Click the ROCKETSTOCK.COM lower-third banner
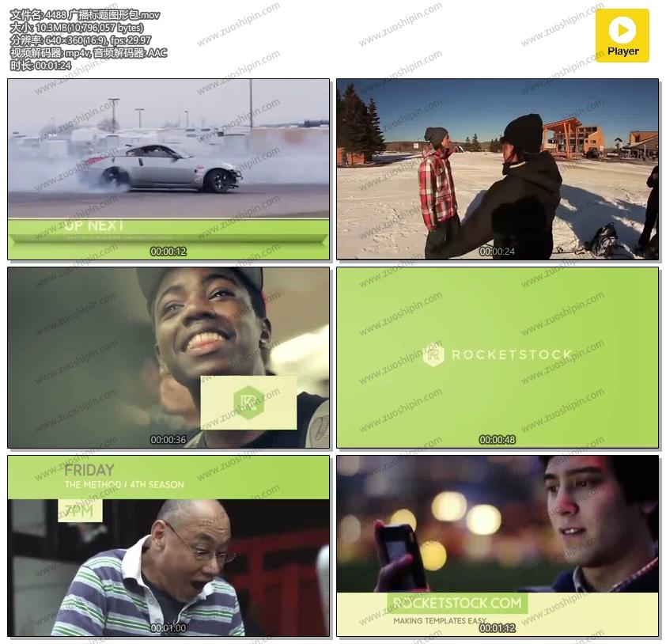Viewport: 666px width, 644px height. coord(458,603)
